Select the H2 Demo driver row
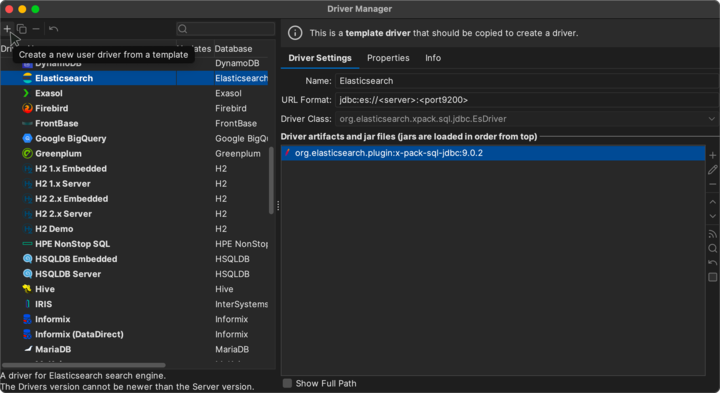Viewport: 720px width, 393px height. (134, 229)
